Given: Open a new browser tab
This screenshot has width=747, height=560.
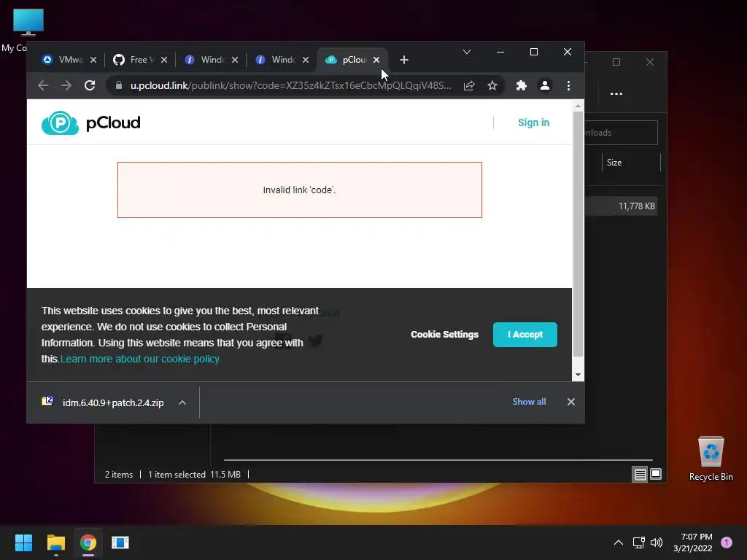Looking at the screenshot, I should tap(404, 60).
